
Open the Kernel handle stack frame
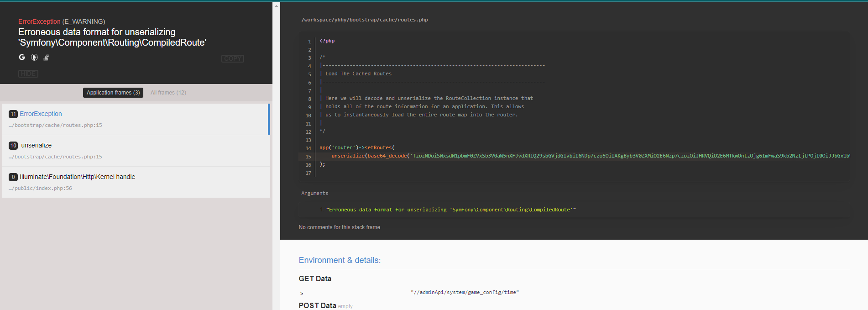coord(136,182)
